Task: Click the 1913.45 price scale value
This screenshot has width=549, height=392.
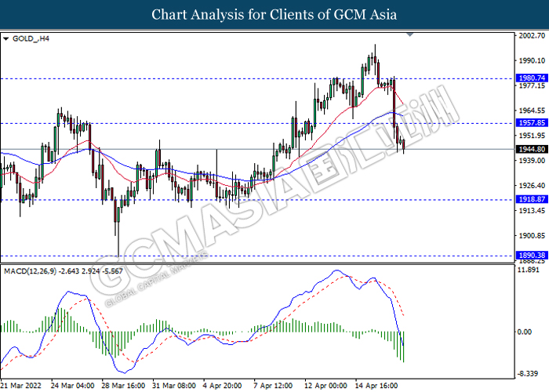Action: point(532,211)
